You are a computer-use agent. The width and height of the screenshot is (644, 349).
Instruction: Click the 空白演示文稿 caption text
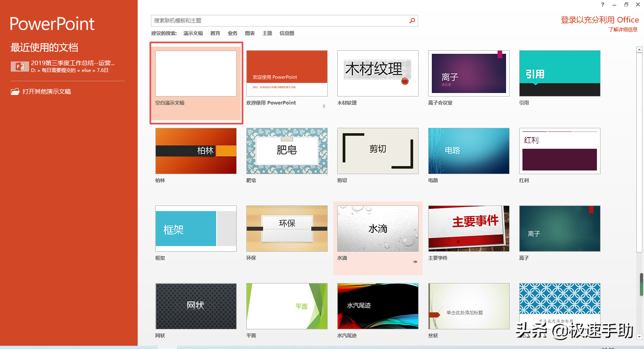170,103
